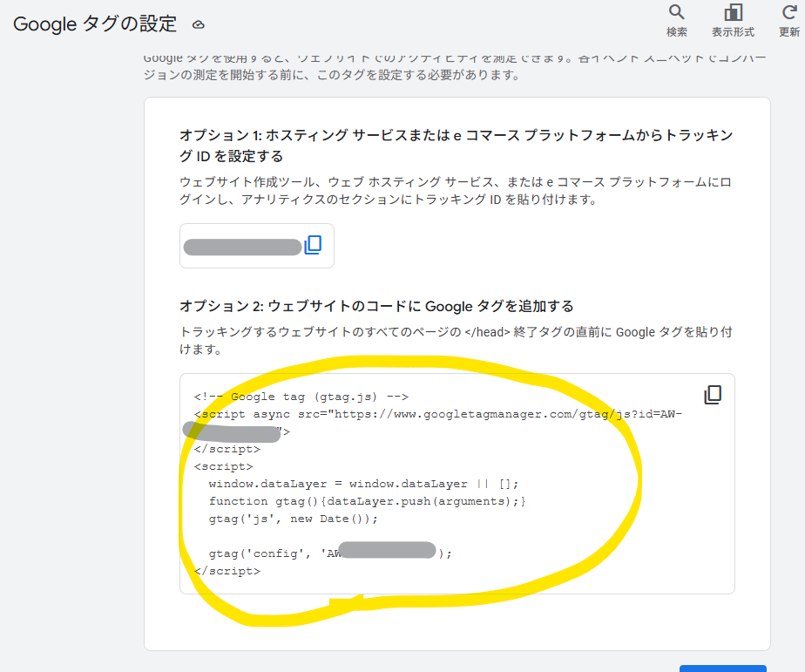This screenshot has height=672, width=805.
Task: Click the "gtag('config'" code line
Action: [330, 553]
